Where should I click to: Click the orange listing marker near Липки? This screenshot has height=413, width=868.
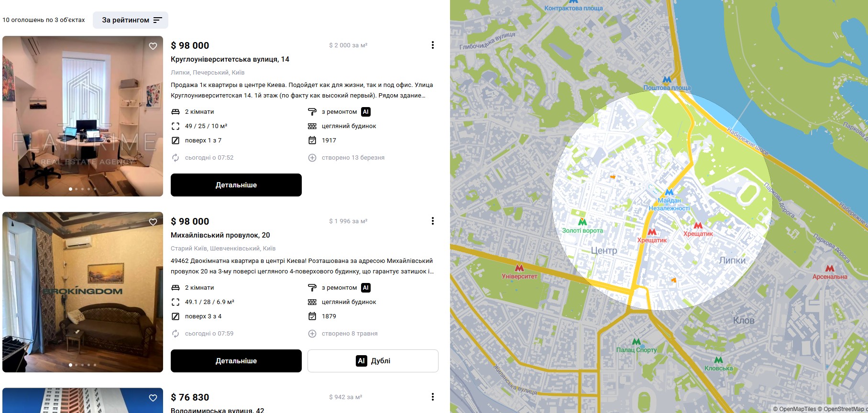(x=674, y=280)
